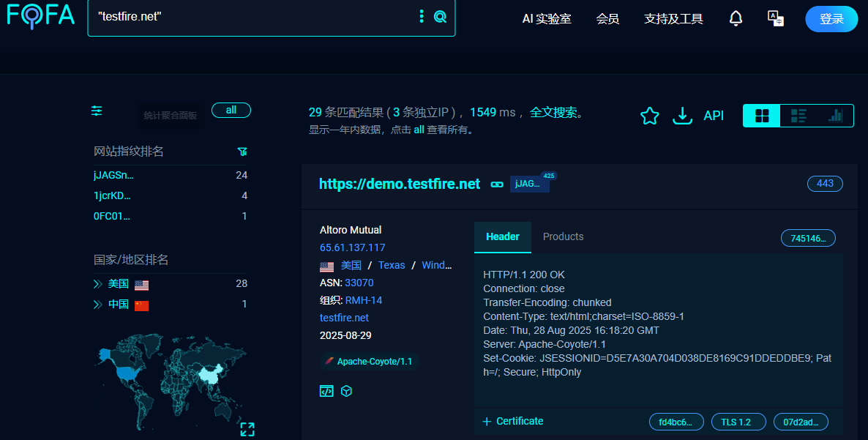
Task: Click the all filter pill
Action: tap(231, 110)
